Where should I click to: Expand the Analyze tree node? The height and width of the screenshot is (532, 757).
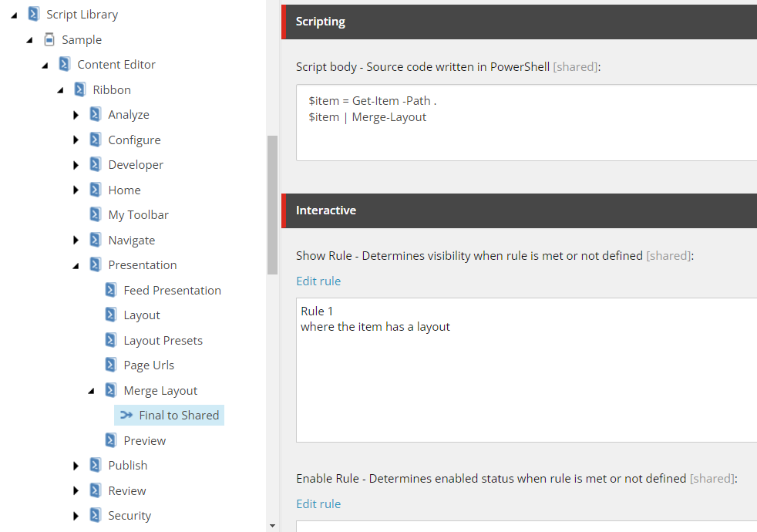tap(76, 115)
